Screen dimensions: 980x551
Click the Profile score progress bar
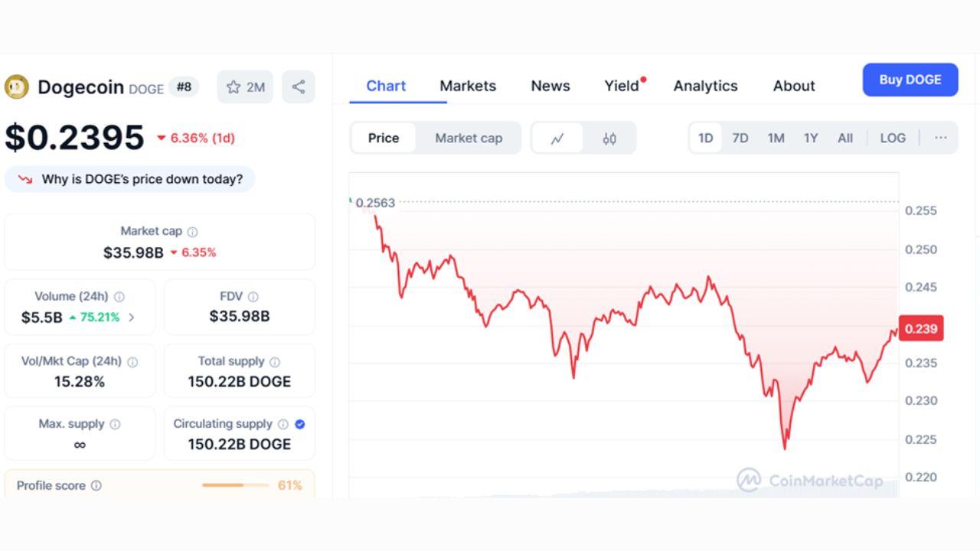[x=235, y=485]
